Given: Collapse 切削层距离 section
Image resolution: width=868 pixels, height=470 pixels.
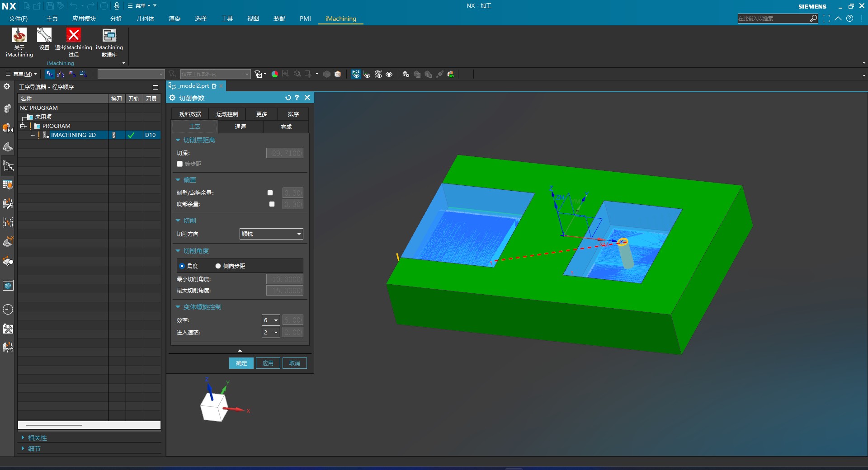Looking at the screenshot, I should point(178,140).
